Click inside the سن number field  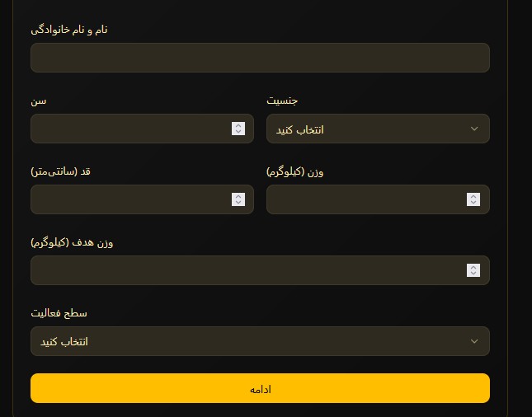coord(132,129)
